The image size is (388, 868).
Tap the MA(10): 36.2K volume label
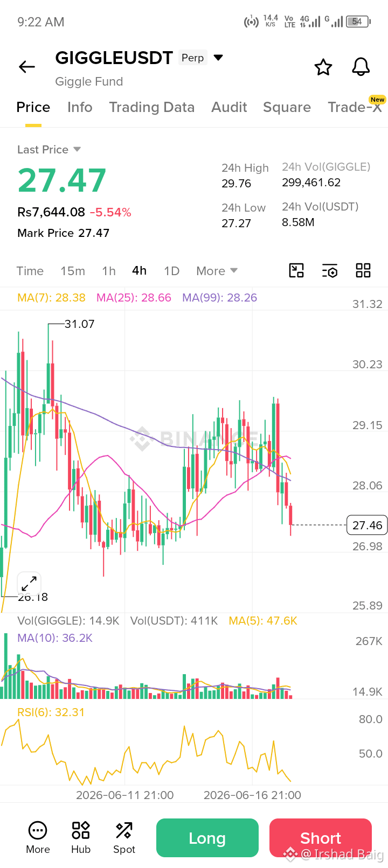(x=55, y=638)
